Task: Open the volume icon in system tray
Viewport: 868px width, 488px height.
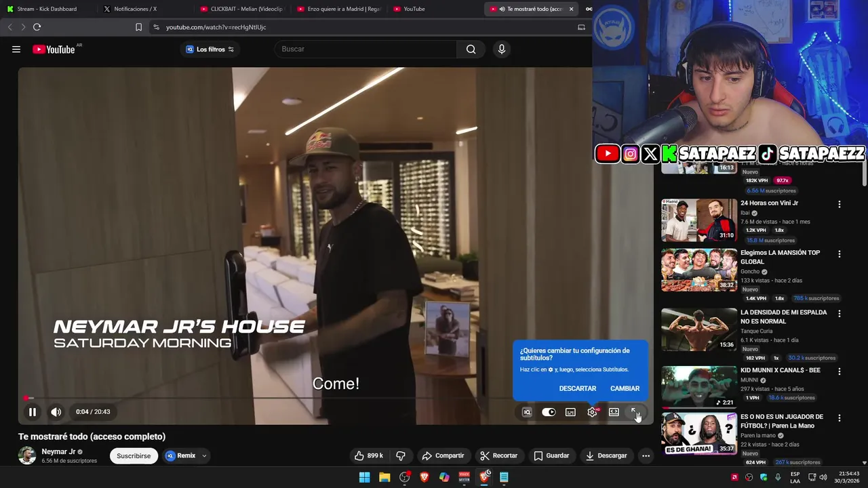Action: click(823, 477)
